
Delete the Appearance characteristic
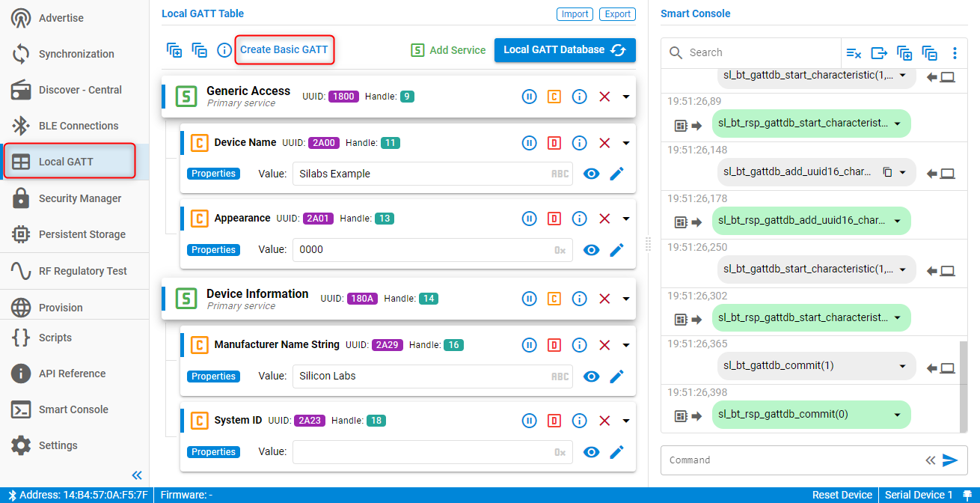604,218
